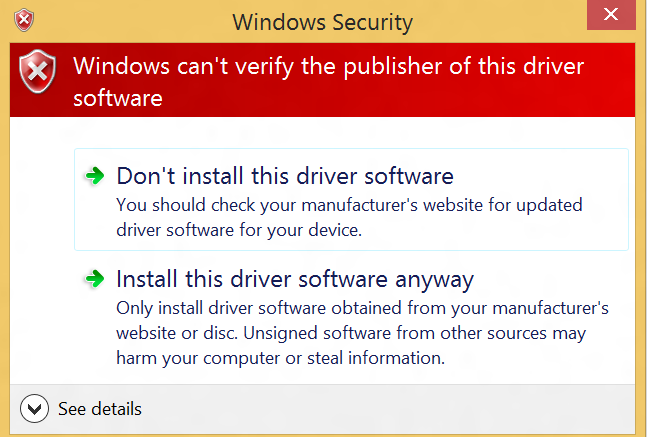The width and height of the screenshot is (647, 437).
Task: Click the word software in the red banner
Action: [x=118, y=98]
